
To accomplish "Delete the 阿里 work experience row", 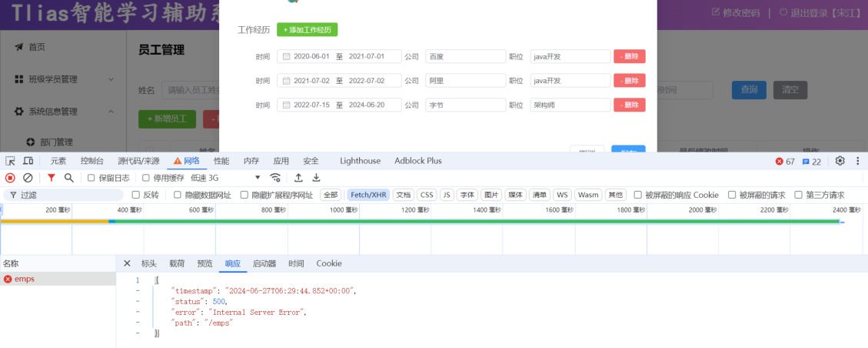I will coord(630,81).
